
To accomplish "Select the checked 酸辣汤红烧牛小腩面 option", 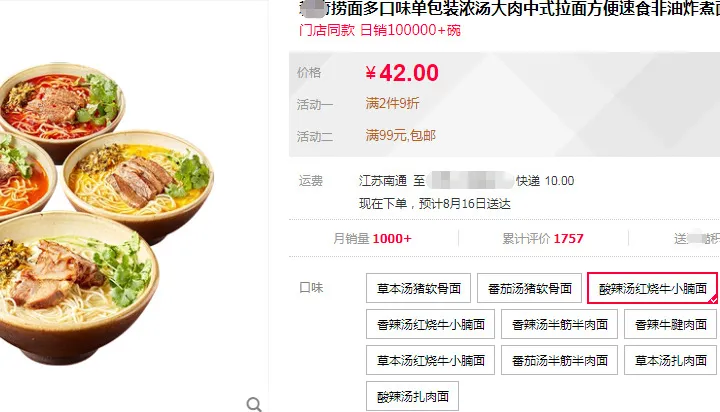I will (x=652, y=288).
